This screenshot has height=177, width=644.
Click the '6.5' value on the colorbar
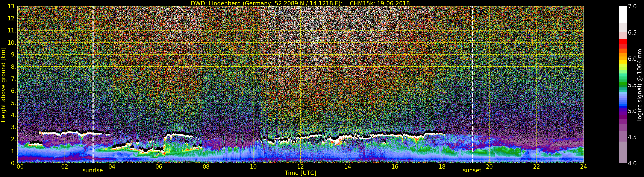632,33
